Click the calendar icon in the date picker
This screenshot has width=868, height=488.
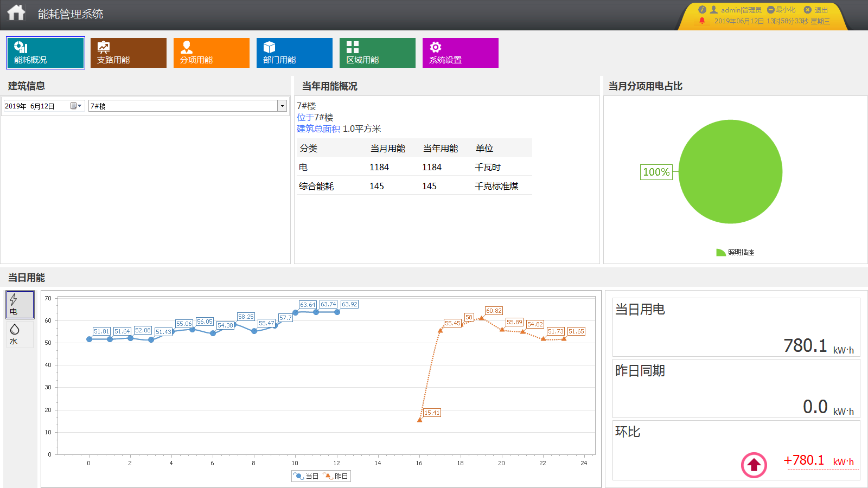pyautogui.click(x=72, y=106)
